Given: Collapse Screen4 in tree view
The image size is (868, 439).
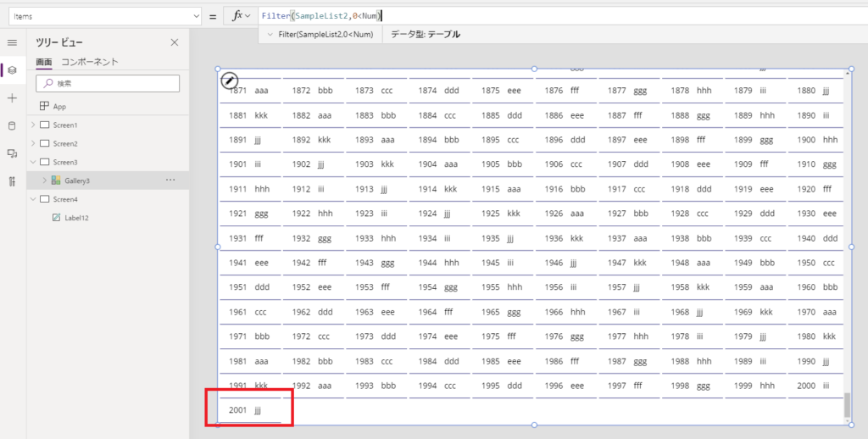Looking at the screenshot, I should pos(33,199).
